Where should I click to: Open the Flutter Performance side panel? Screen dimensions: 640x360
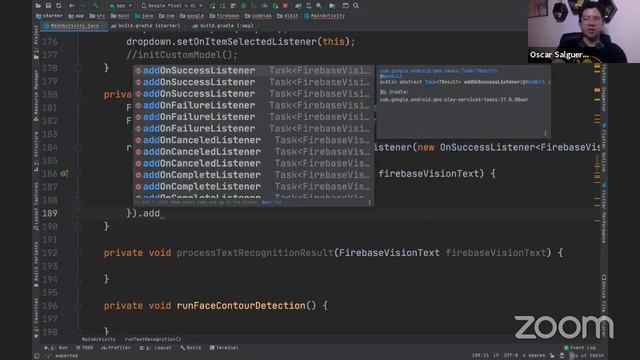(604, 212)
